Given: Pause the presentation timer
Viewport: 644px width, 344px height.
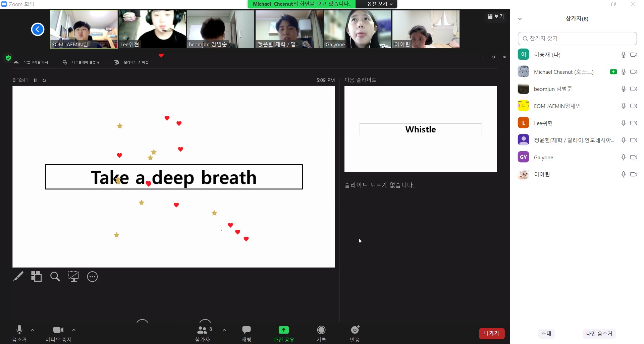Looking at the screenshot, I should (x=35, y=80).
